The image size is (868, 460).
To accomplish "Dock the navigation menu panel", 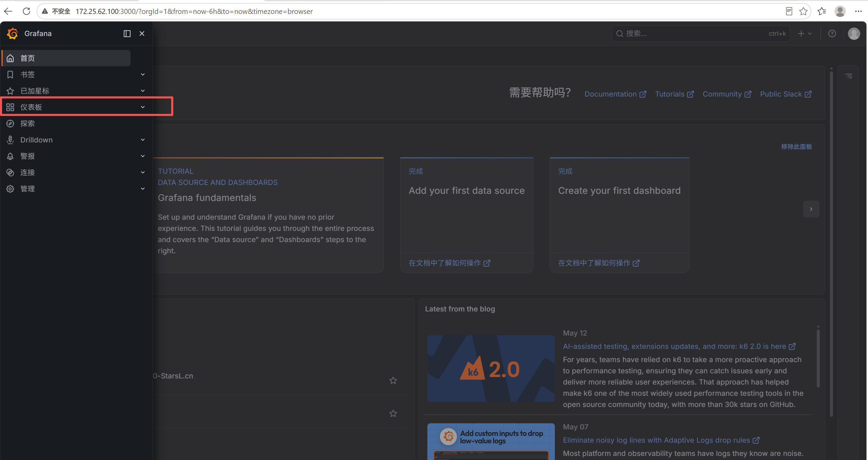I will 127,33.
